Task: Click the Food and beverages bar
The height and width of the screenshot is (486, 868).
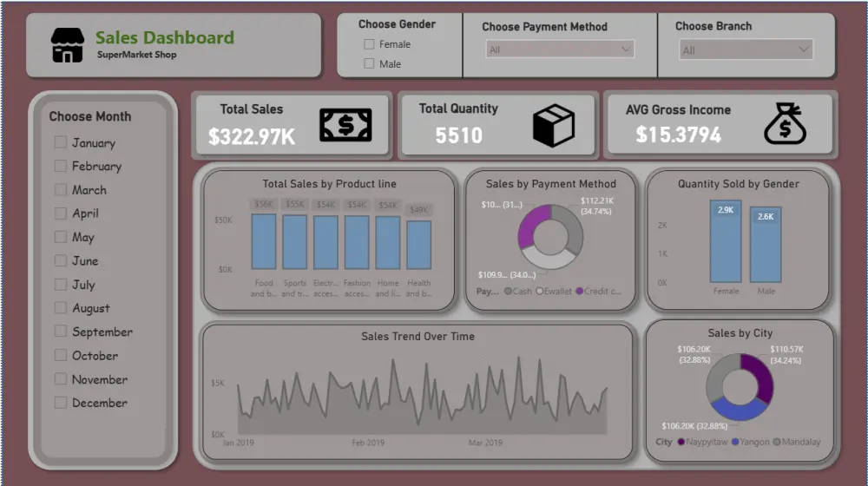Action: (x=264, y=242)
